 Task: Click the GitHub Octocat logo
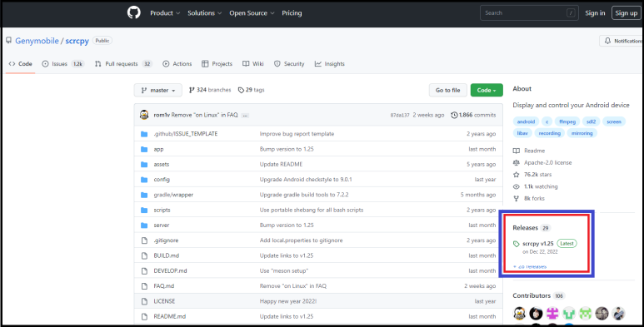(x=134, y=12)
